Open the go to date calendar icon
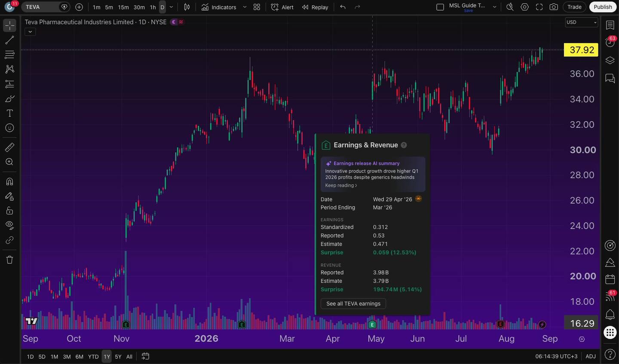 pyautogui.click(x=145, y=356)
